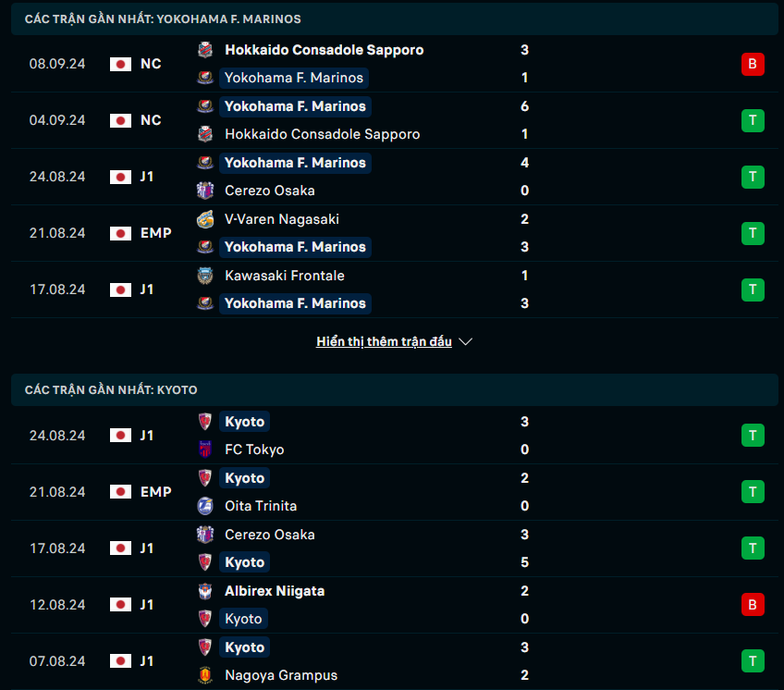This screenshot has width=784, height=690.
Task: Click Kawasaki Frontale team crest
Action: [x=205, y=276]
